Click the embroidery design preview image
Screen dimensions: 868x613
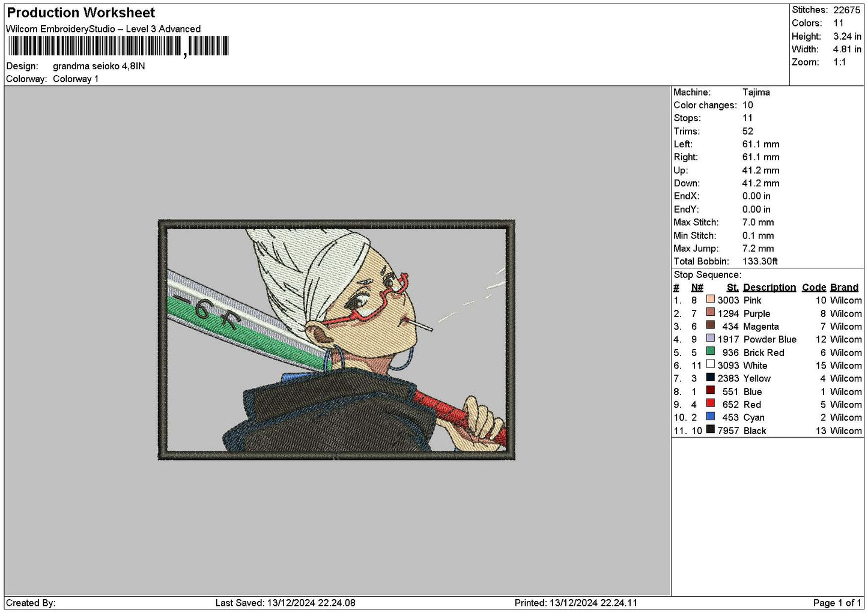pos(336,340)
